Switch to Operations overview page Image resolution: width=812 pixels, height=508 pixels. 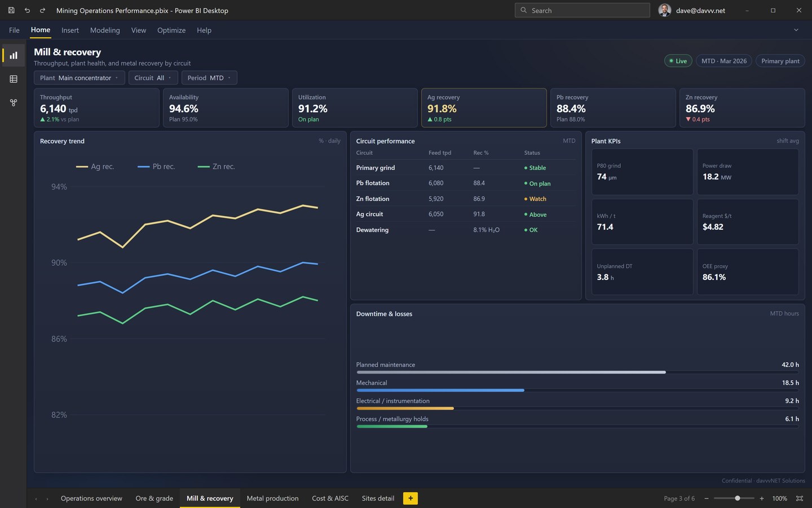[x=91, y=498]
